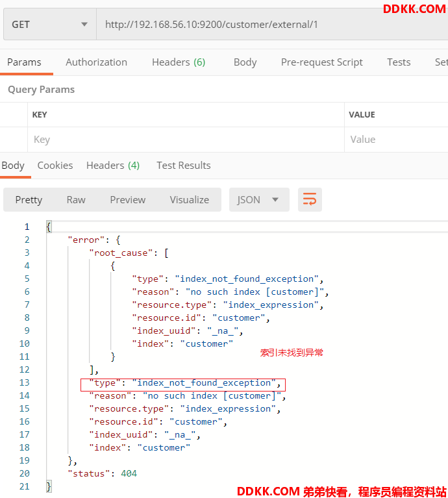Click "index_expression" value on line 7

[271, 305]
